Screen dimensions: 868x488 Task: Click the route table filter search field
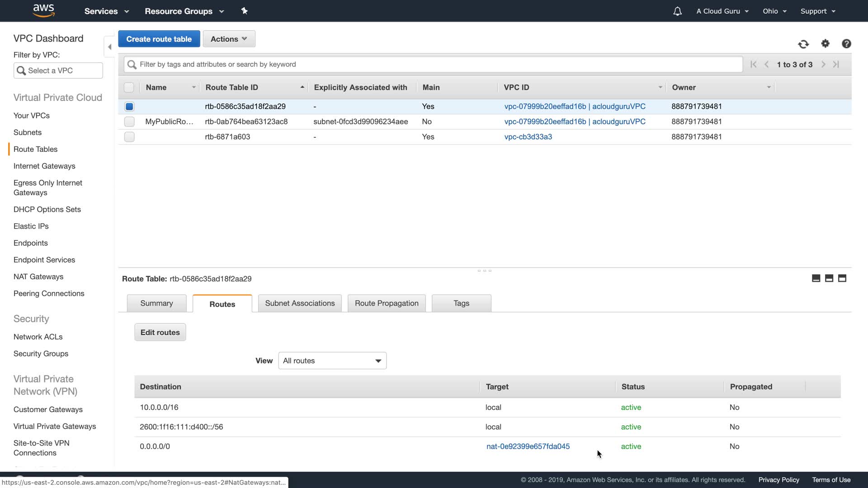pos(434,64)
